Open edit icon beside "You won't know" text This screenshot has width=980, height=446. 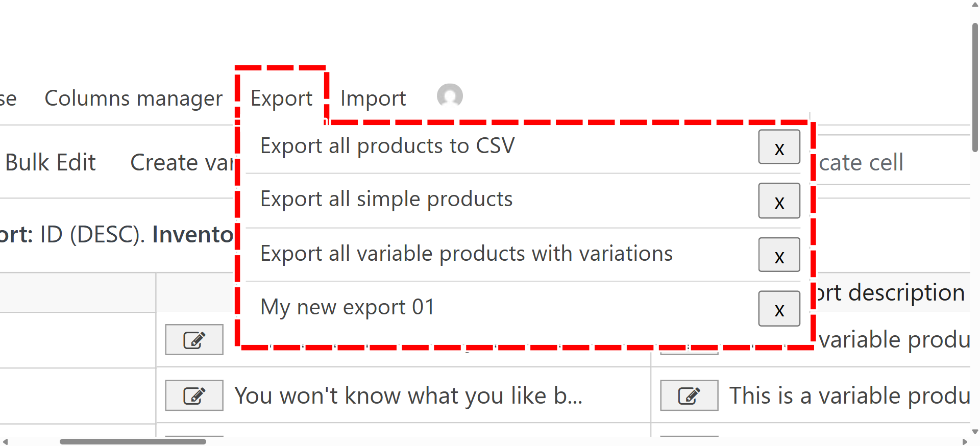point(194,395)
